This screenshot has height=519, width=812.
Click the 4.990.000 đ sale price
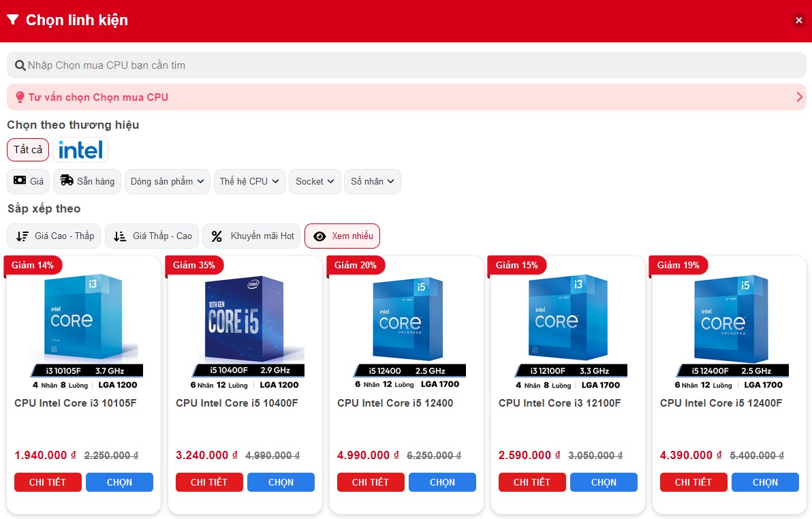[369, 455]
